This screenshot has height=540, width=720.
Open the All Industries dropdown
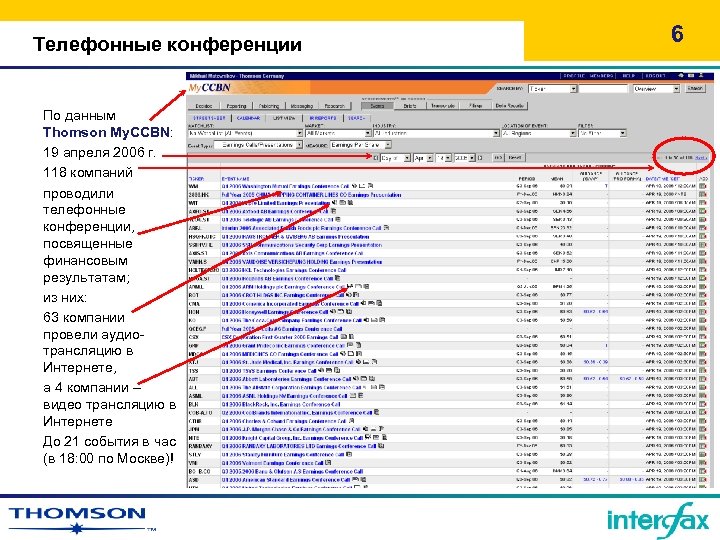point(436,133)
